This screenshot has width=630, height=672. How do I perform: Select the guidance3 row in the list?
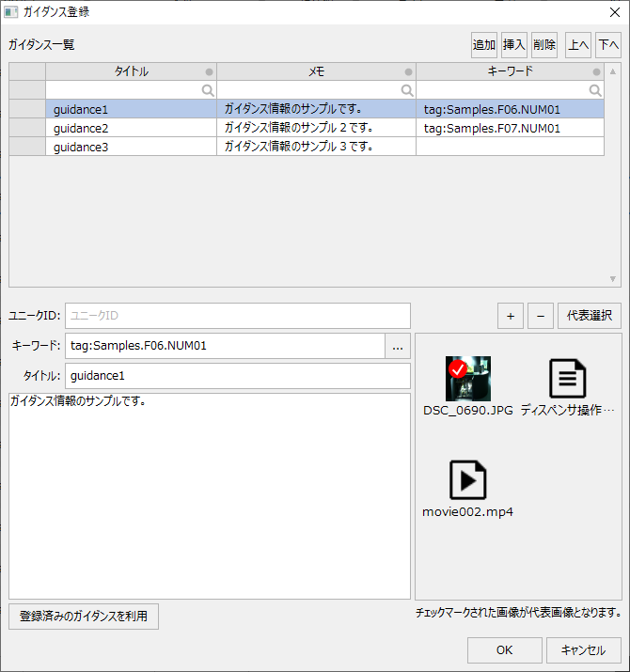click(132, 147)
